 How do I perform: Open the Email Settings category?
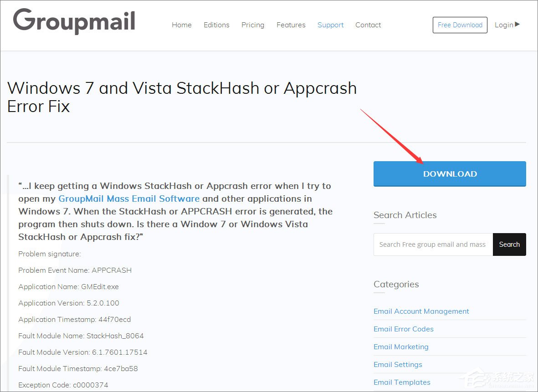(x=398, y=365)
